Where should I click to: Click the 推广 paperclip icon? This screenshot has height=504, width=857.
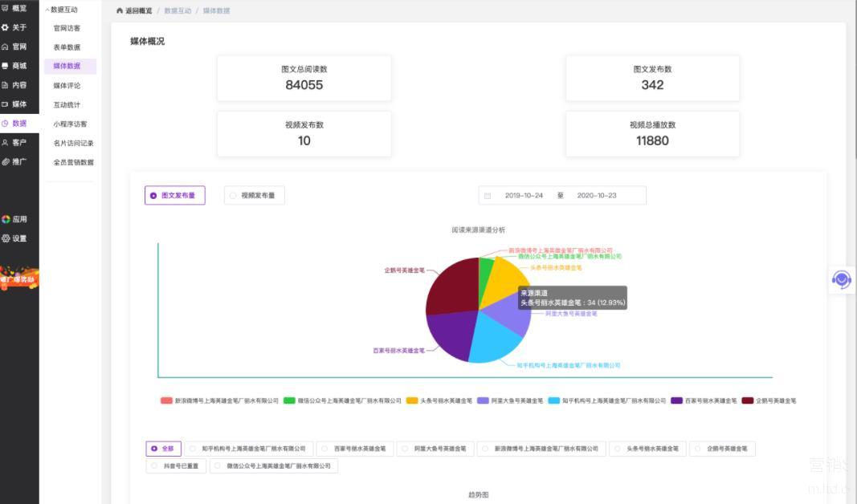pos(5,161)
